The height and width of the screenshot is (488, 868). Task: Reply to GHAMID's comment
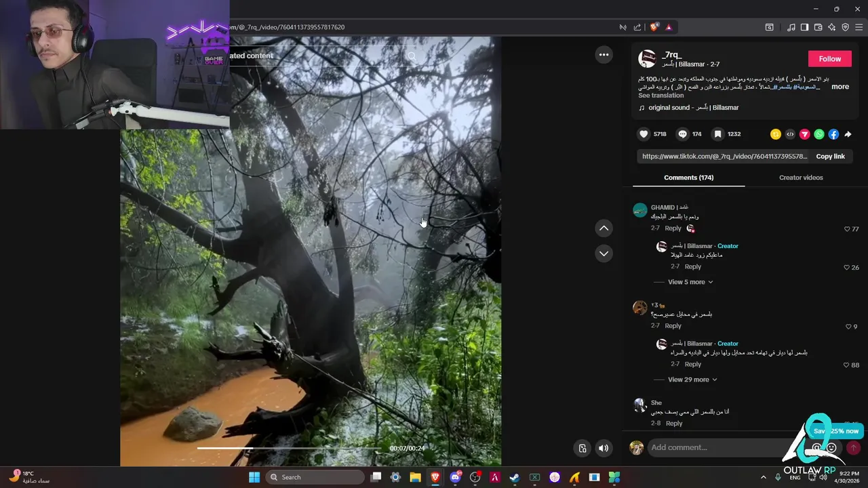[x=673, y=228]
